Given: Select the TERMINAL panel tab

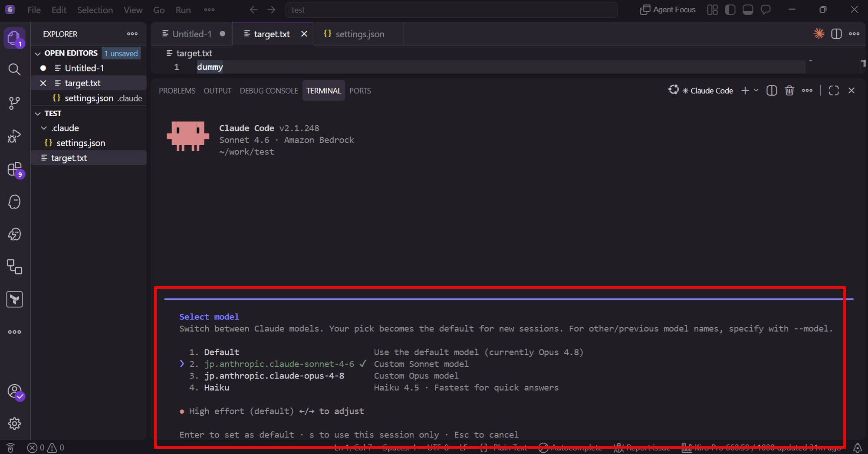Looking at the screenshot, I should point(323,91).
